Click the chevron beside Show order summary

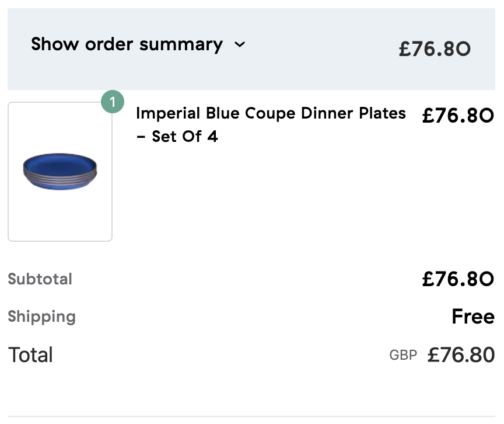[240, 45]
